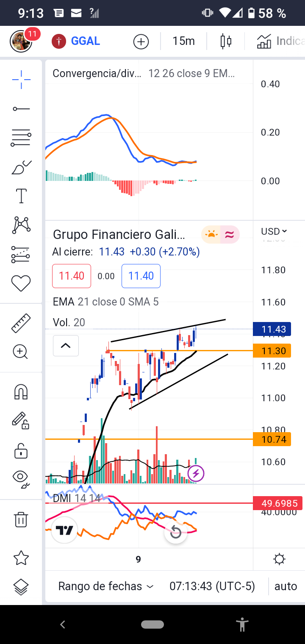Open chart settings gear at bottom right

[279, 559]
